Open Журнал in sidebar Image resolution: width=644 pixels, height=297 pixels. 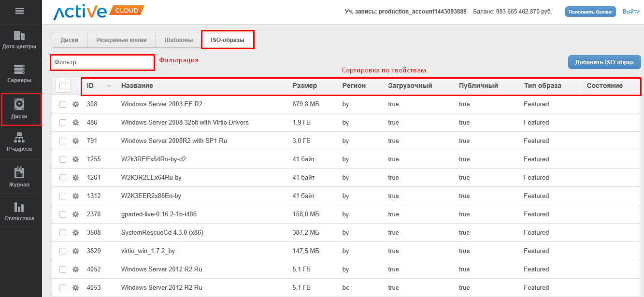point(19,177)
